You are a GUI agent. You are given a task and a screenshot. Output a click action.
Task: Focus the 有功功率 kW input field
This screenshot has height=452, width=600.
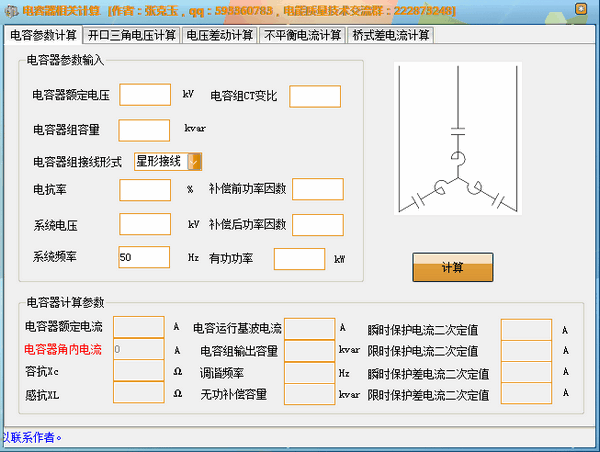tap(300, 259)
